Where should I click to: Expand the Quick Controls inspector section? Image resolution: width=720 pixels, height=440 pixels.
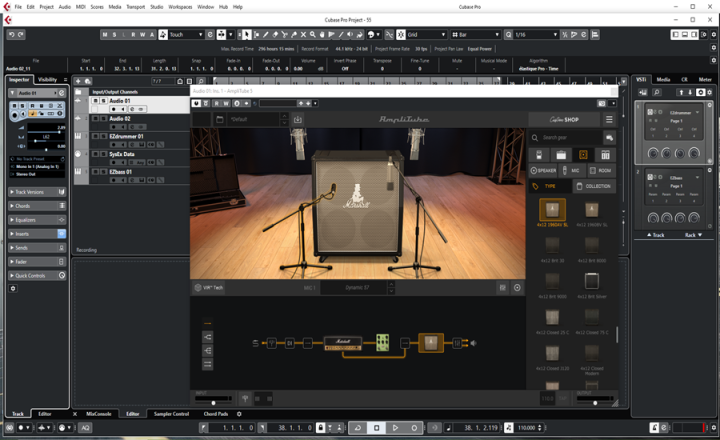tap(37, 276)
